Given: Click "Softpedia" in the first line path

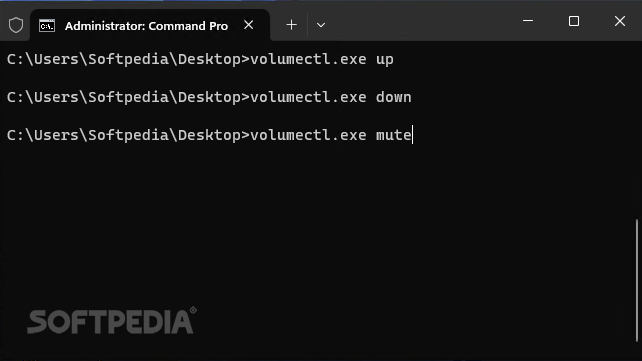Looking at the screenshot, I should (128, 60).
